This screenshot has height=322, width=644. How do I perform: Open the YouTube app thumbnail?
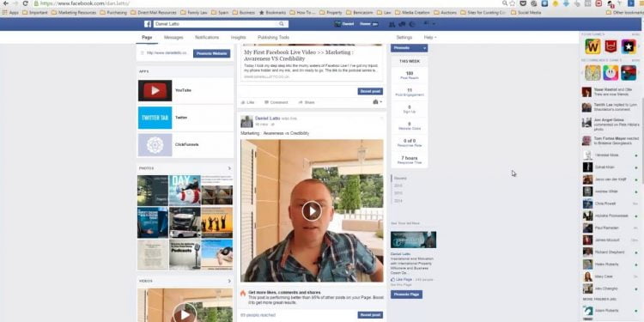coord(155,90)
